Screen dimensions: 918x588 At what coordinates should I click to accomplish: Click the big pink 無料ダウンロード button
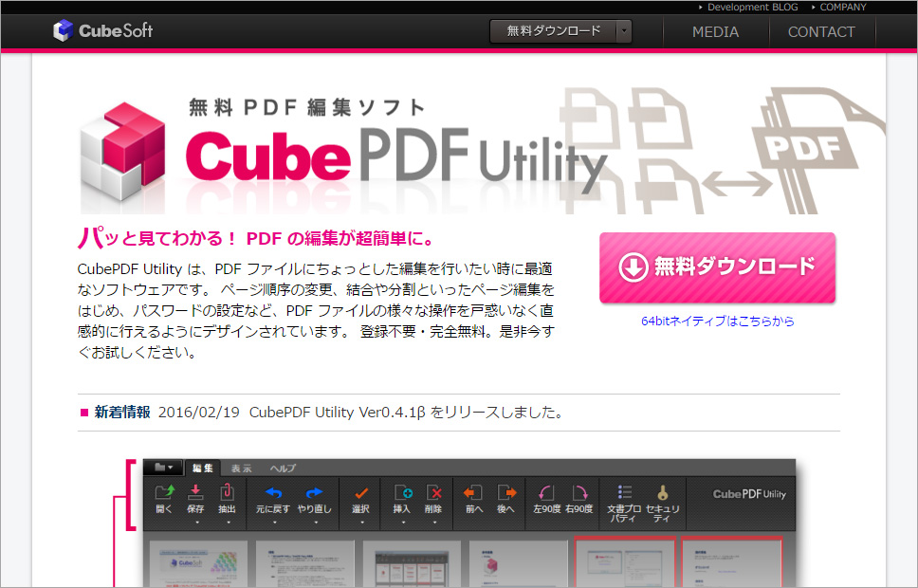pos(717,267)
